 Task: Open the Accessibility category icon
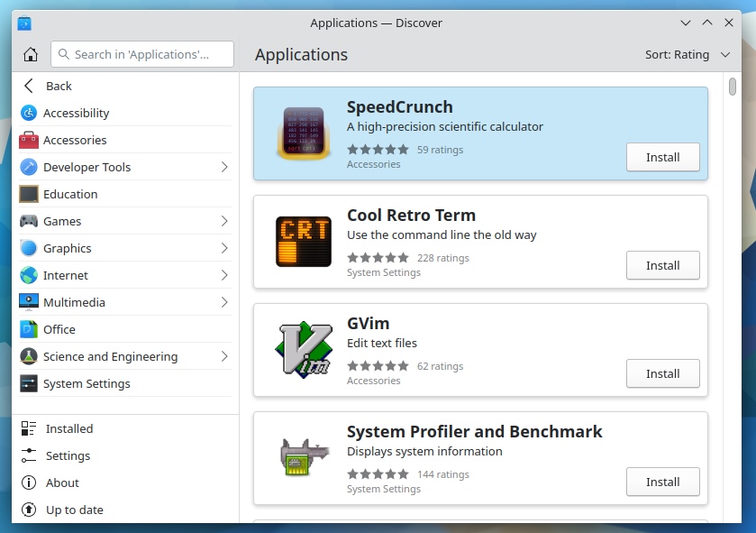tap(28, 113)
